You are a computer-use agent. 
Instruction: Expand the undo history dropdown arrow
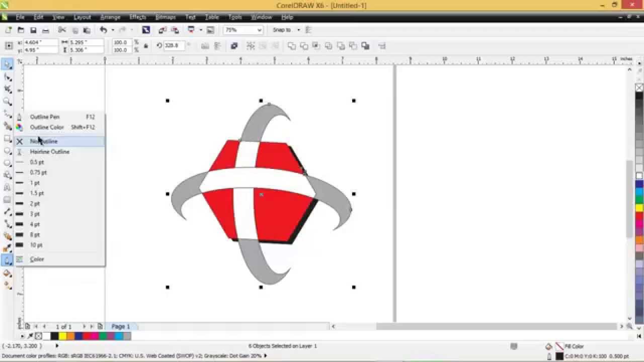click(112, 30)
